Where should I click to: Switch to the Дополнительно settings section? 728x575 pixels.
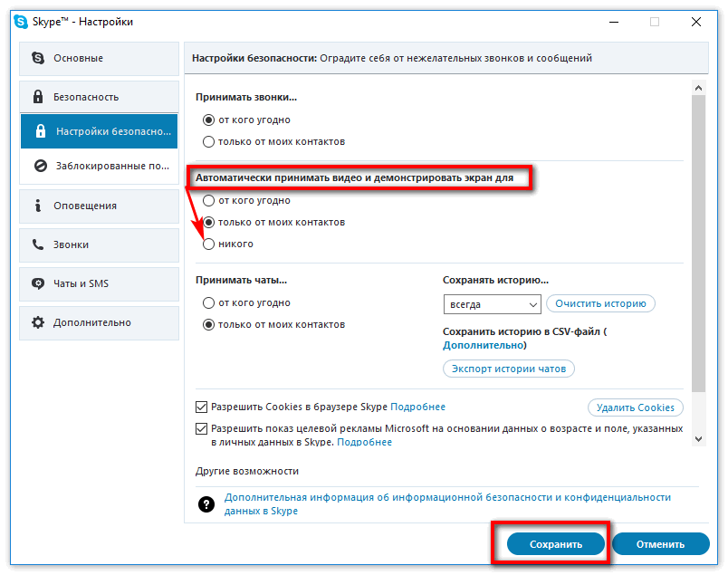pyautogui.click(x=99, y=322)
